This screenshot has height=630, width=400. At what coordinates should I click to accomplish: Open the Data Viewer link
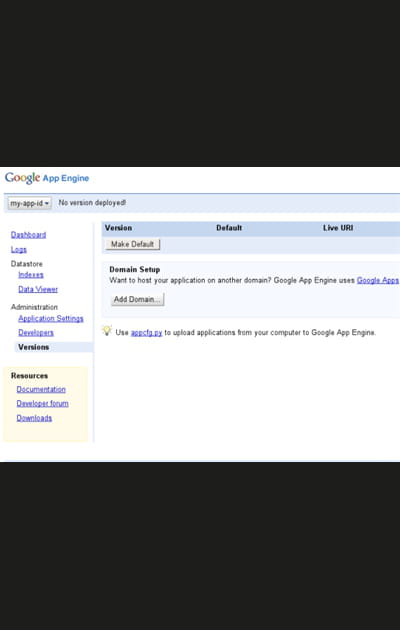click(x=38, y=289)
